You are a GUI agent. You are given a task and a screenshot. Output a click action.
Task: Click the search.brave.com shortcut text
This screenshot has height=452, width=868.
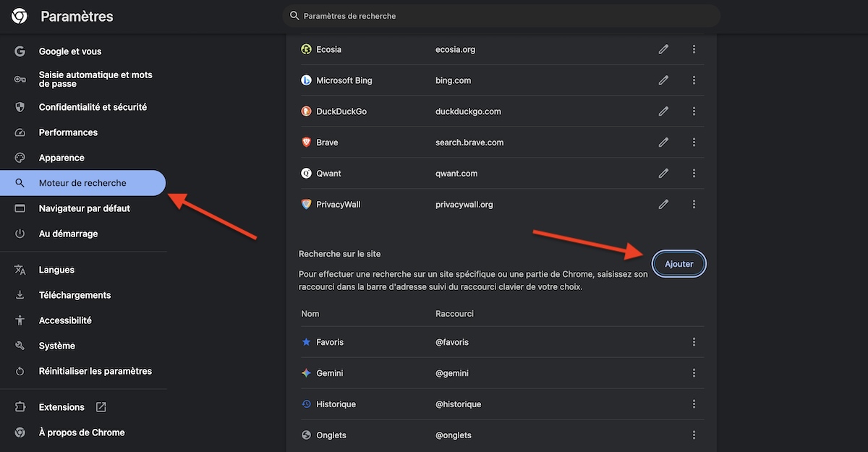(469, 142)
